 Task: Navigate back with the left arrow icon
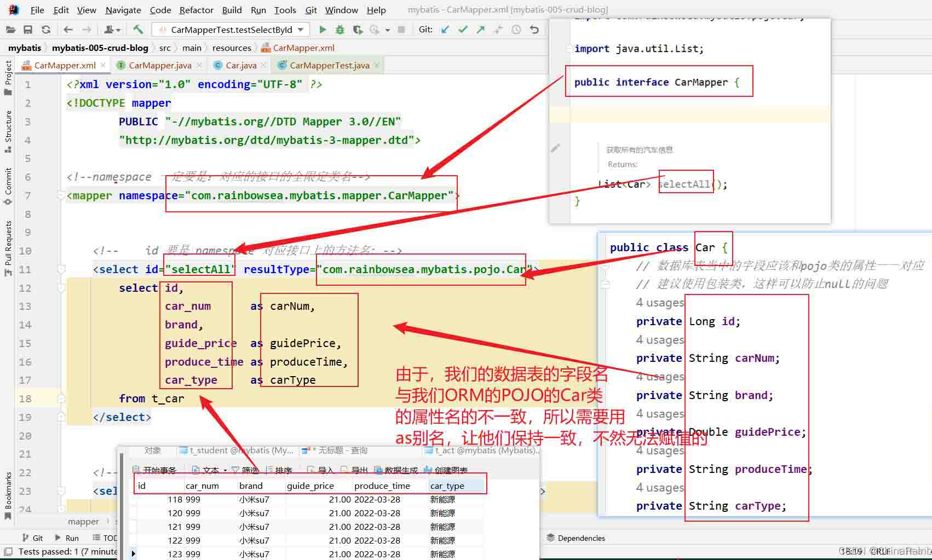click(x=68, y=30)
